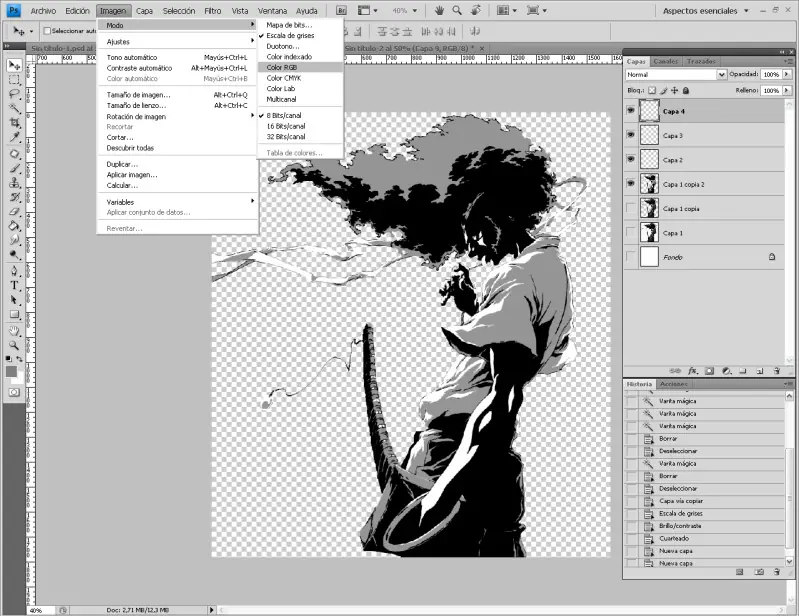Open Aspectos esenciales workspace dropdown
This screenshot has width=799, height=616.
[x=706, y=11]
